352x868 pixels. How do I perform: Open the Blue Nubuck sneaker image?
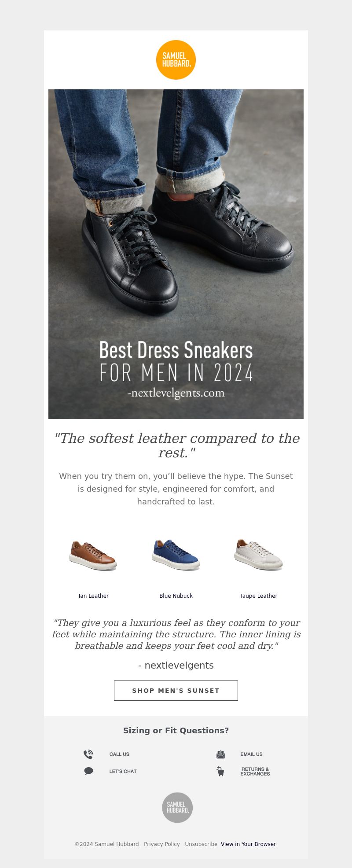tap(176, 555)
